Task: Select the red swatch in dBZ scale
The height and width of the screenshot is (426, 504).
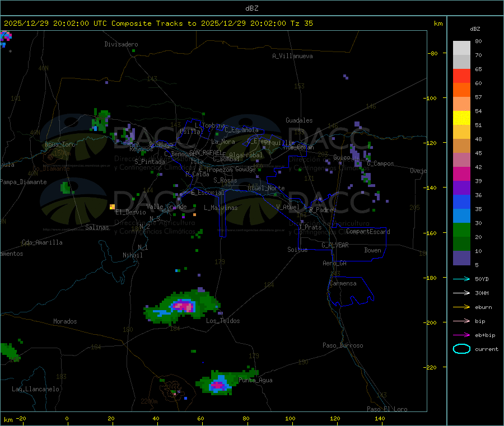Action: (461, 76)
